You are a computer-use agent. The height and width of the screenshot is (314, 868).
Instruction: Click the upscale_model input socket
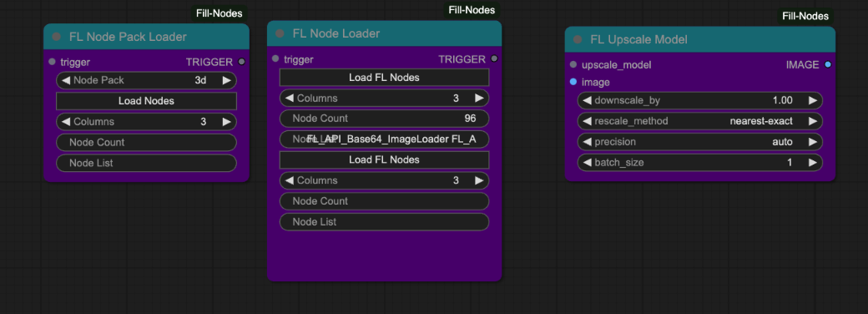pyautogui.click(x=573, y=64)
